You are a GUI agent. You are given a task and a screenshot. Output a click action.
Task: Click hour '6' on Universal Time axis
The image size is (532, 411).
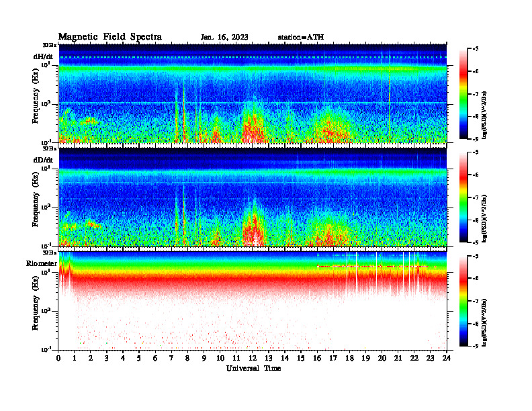click(x=155, y=358)
